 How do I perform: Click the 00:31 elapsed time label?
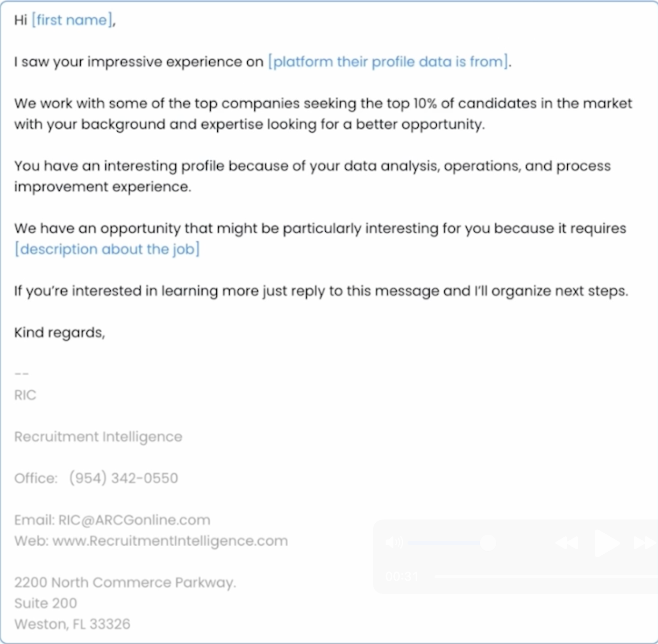click(402, 577)
